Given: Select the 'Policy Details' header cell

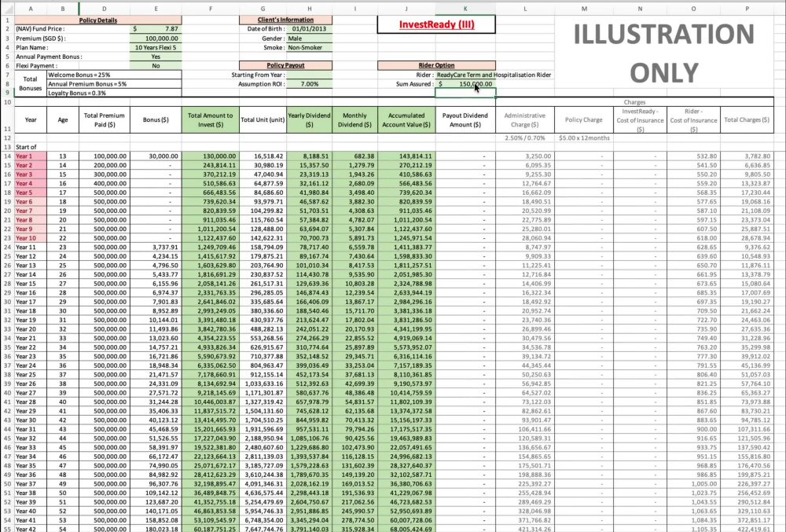Looking at the screenshot, I should tap(98, 20).
